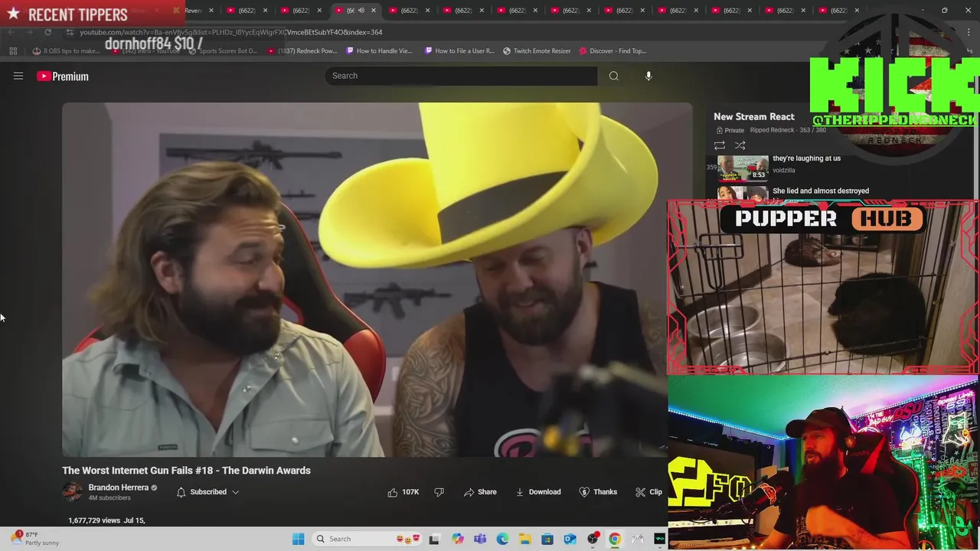This screenshot has width=980, height=551.
Task: Send a Thanks to the creator
Action: click(598, 492)
